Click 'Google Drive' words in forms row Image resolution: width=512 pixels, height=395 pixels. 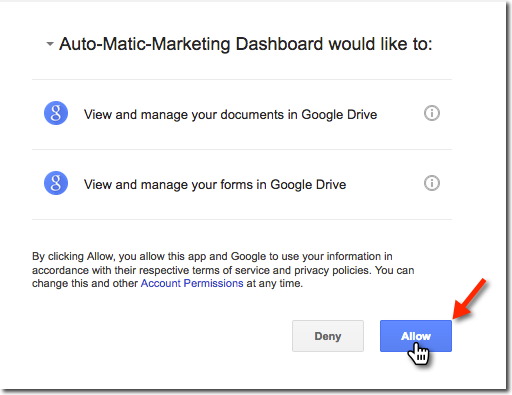tap(308, 185)
